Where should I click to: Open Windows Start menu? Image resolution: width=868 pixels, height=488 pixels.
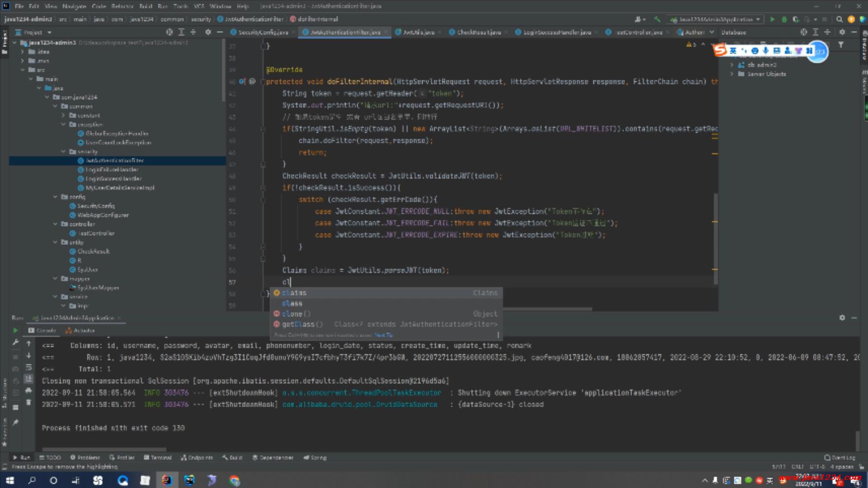tap(10, 480)
